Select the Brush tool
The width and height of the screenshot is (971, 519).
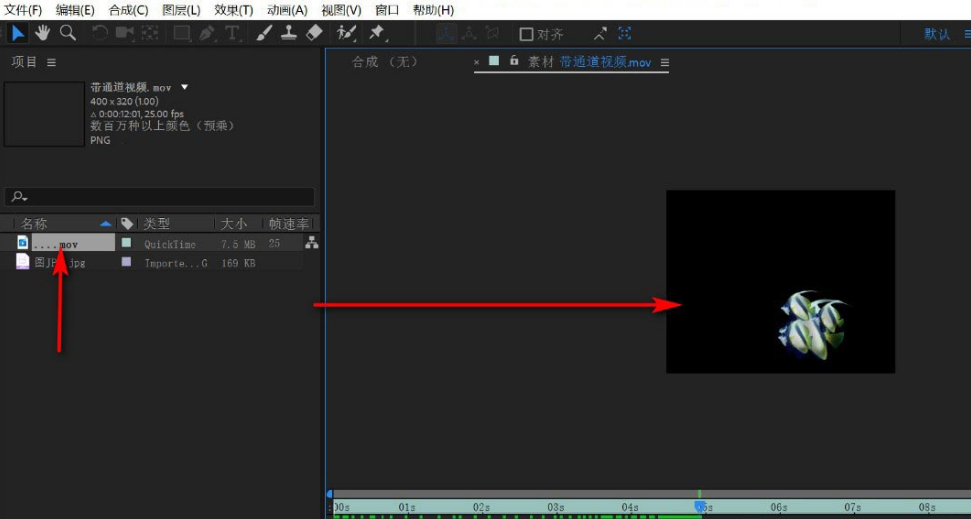point(264,33)
